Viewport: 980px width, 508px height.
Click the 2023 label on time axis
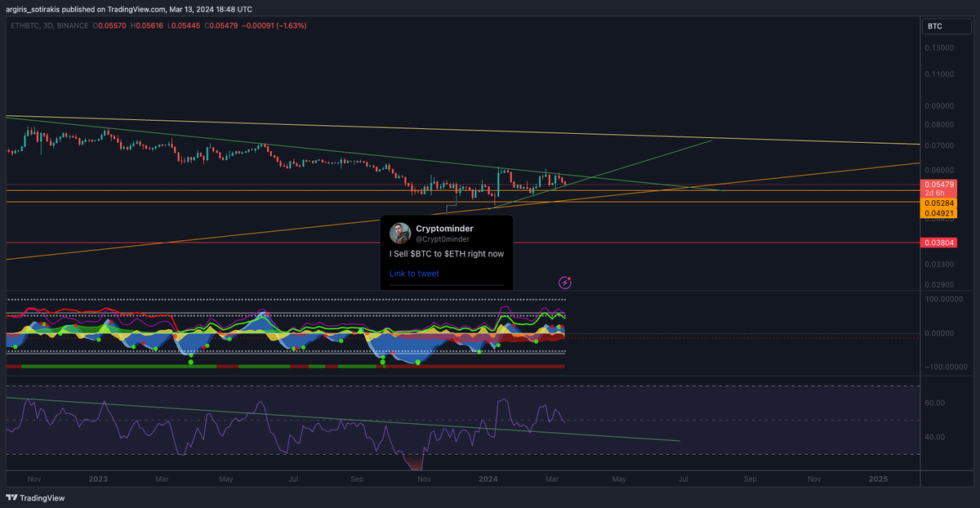[98, 479]
